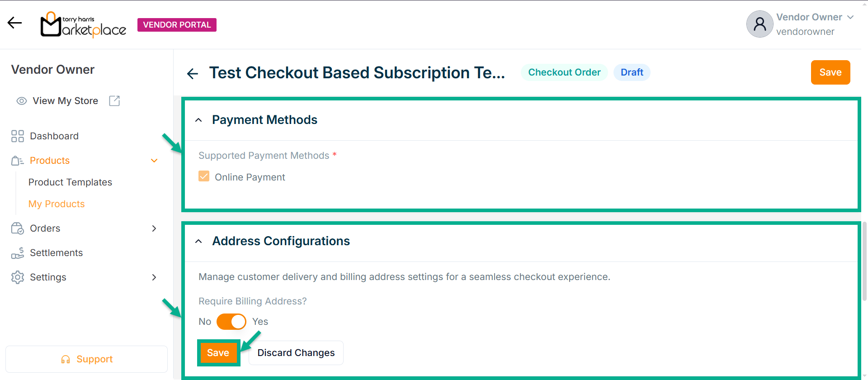This screenshot has width=868, height=380.
Task: Click the eye icon for View My Store
Action: coord(22,101)
